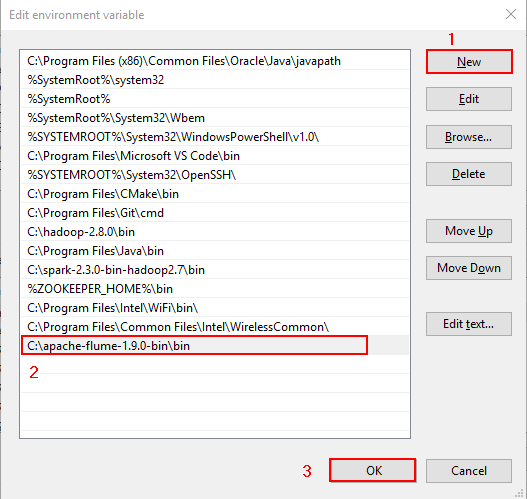
Task: Delete the selected path entry
Action: tap(469, 174)
